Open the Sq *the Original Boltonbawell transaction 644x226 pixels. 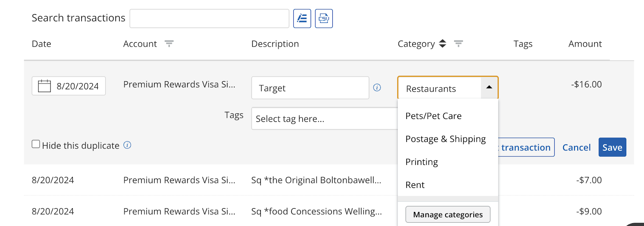coord(316,180)
